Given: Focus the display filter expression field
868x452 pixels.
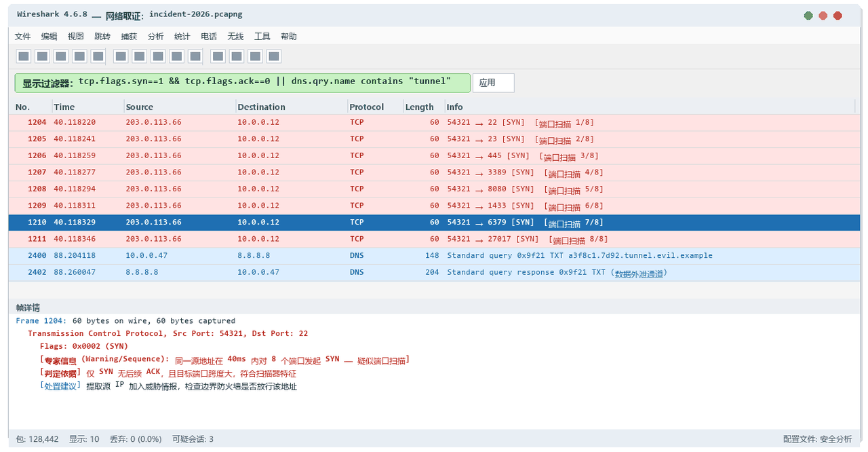Looking at the screenshot, I should 242,83.
